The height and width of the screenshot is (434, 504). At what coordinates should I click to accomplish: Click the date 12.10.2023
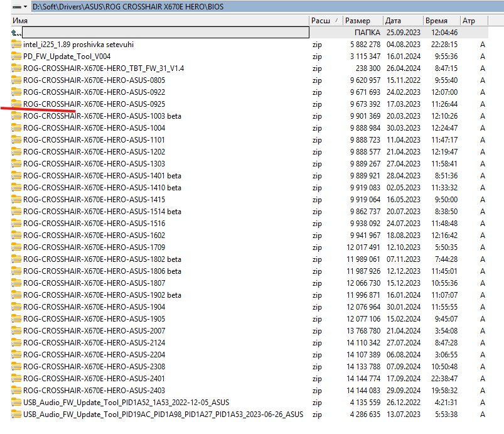click(404, 247)
